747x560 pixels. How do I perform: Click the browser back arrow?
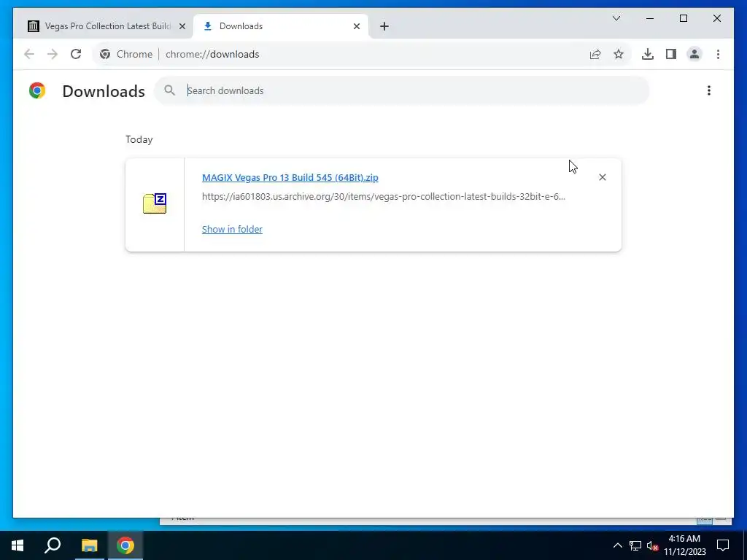point(29,54)
